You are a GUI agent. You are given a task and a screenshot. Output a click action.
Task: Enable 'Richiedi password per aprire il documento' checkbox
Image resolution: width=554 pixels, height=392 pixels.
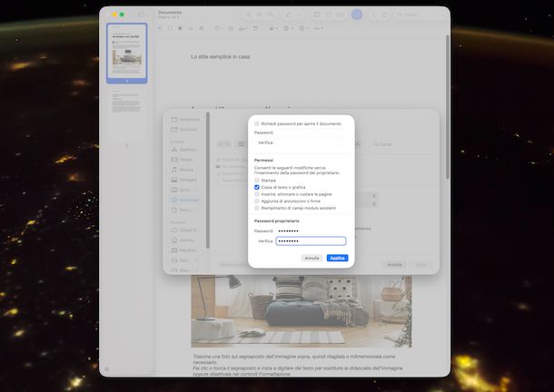tap(257, 122)
